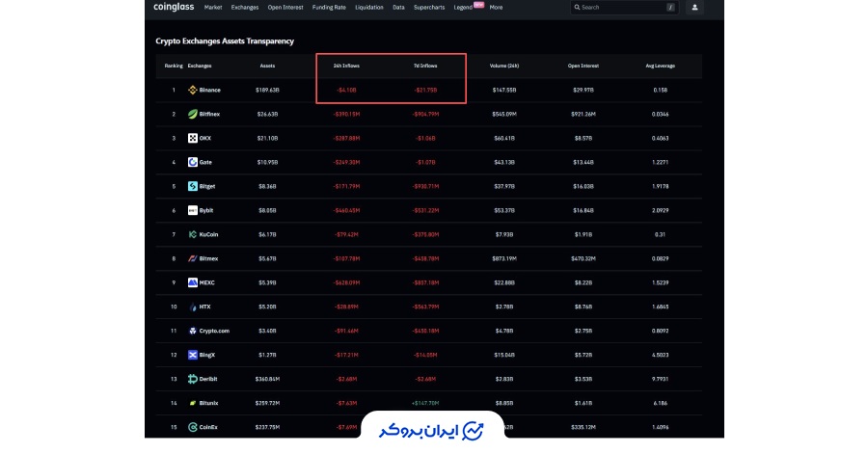Click the Deribit logo icon
The width and height of the screenshot is (868, 454).
coord(193,379)
